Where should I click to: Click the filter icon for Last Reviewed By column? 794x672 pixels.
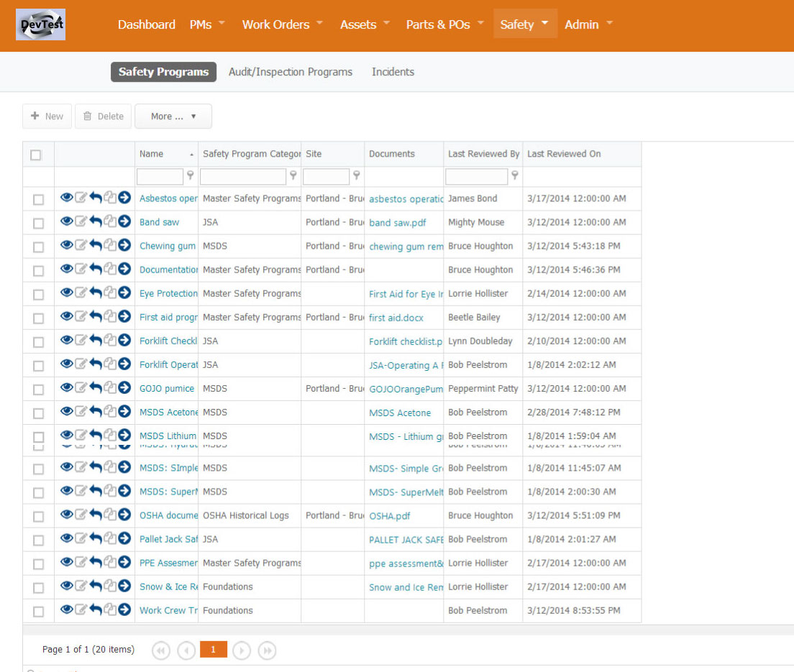click(x=514, y=175)
